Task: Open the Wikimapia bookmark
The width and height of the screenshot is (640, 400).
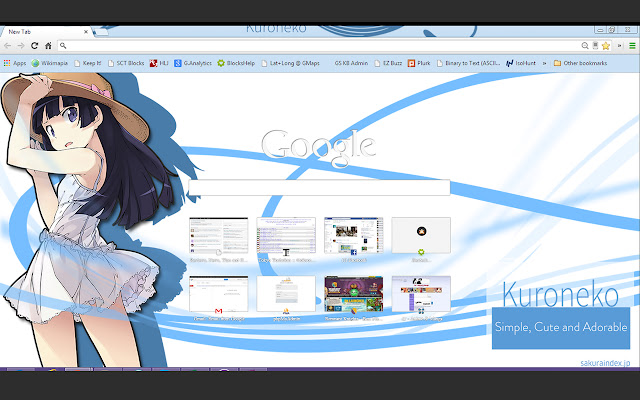Action: 49,63
